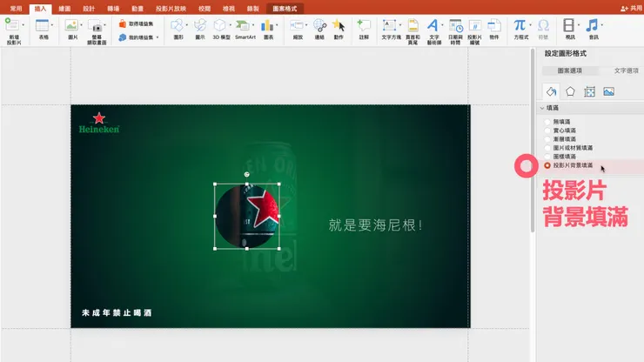Collapse the Fill (填滿) section
The image size is (644, 362).
click(542, 108)
